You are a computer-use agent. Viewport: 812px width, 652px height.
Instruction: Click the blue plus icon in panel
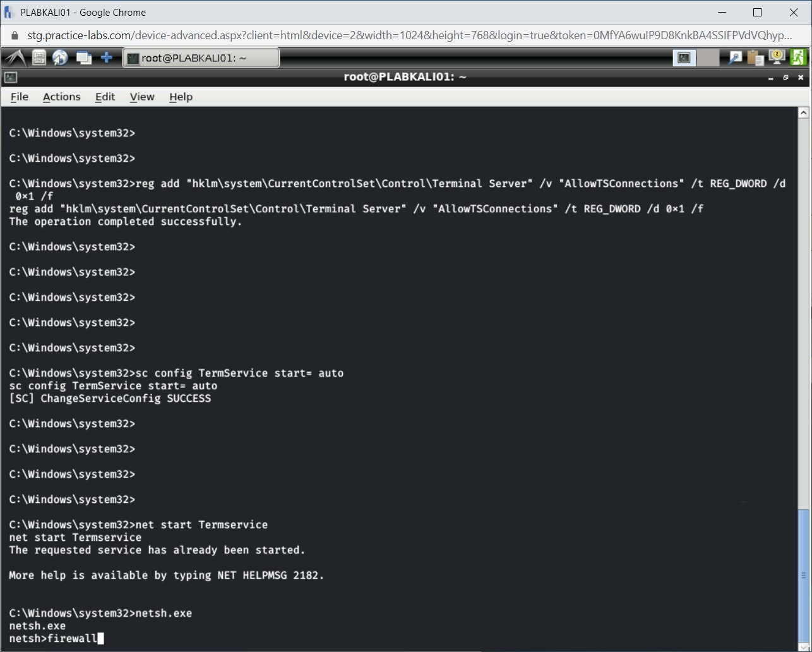(x=107, y=58)
